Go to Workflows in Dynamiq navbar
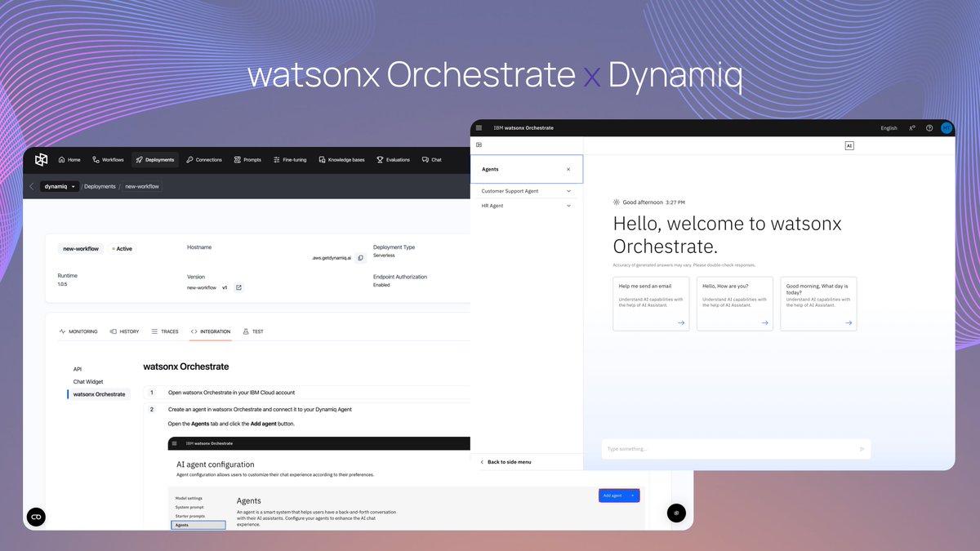Screen dimensions: 980x551 coord(108,160)
